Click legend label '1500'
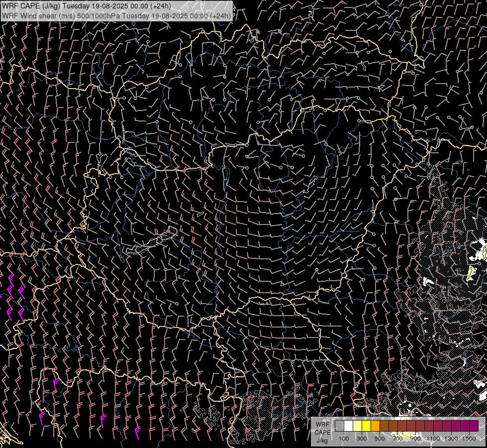The image size is (487, 448). click(469, 439)
